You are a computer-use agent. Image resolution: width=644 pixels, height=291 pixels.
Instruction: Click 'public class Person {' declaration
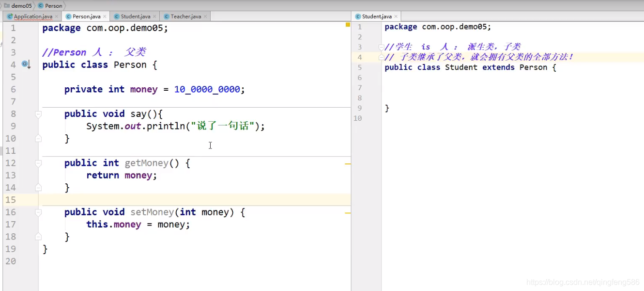pyautogui.click(x=100, y=65)
